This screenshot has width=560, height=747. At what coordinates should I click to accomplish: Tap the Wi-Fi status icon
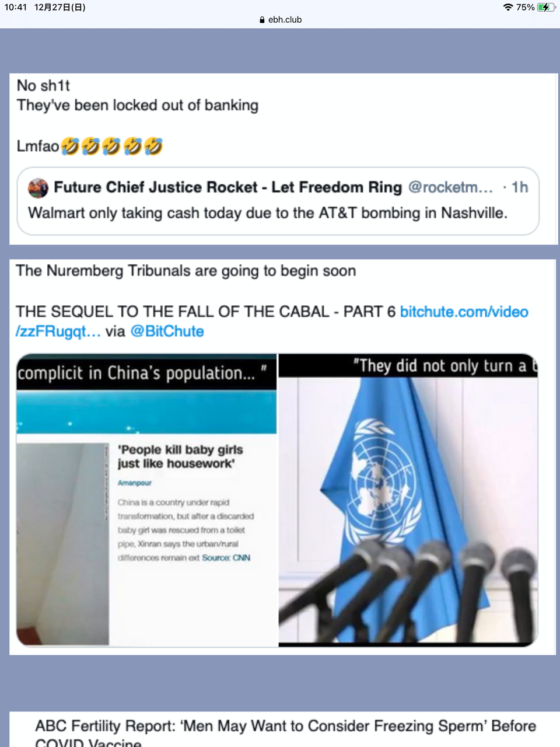click(x=508, y=7)
